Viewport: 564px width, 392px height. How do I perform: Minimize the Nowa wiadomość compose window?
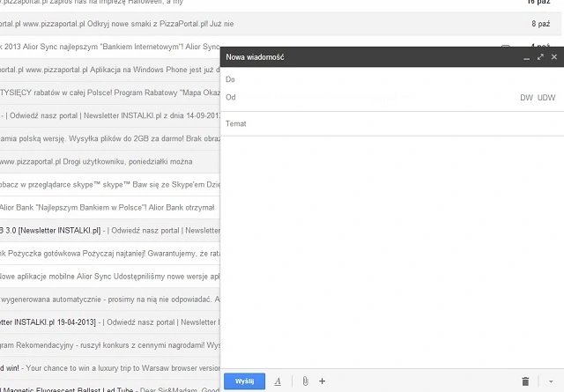tap(527, 57)
